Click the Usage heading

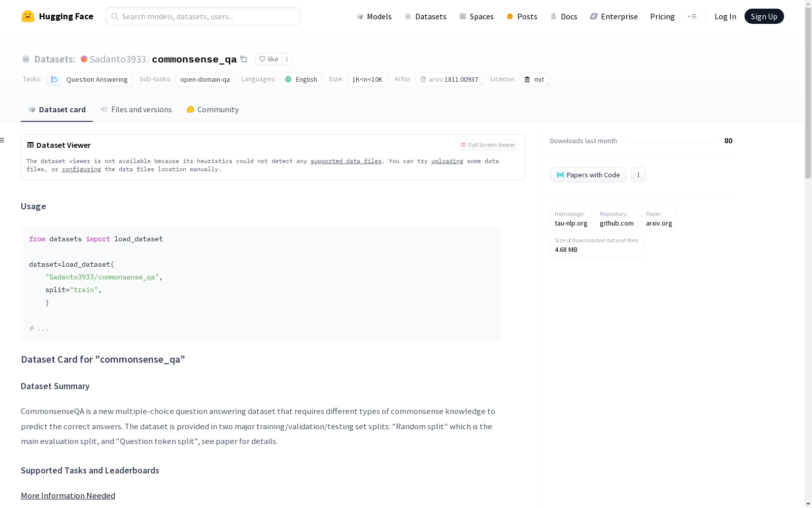pyautogui.click(x=33, y=206)
